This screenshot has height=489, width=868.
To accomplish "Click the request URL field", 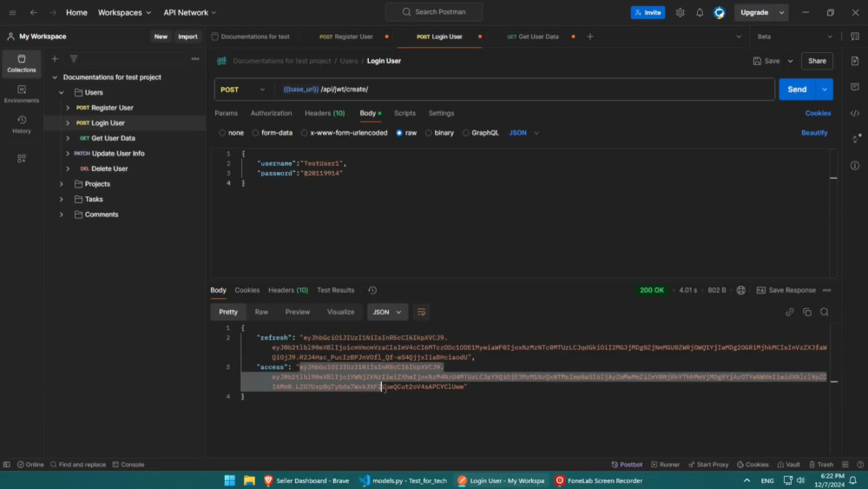I will [524, 89].
